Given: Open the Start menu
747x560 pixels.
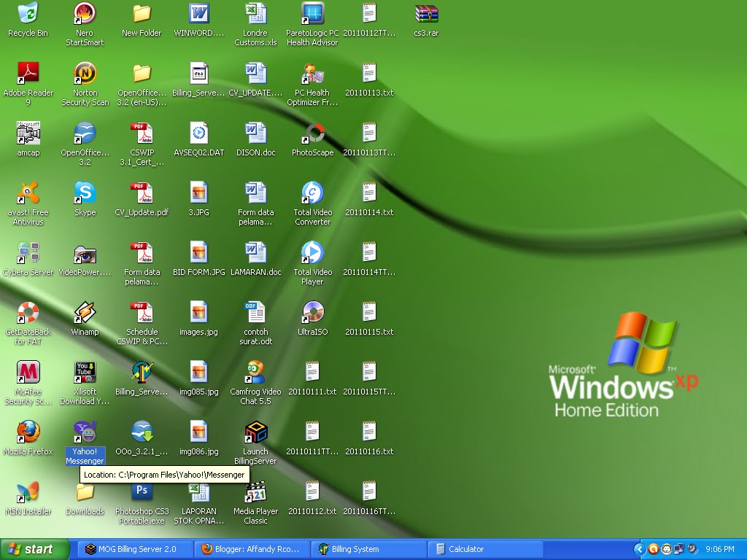Looking at the screenshot, I should pyautogui.click(x=34, y=549).
